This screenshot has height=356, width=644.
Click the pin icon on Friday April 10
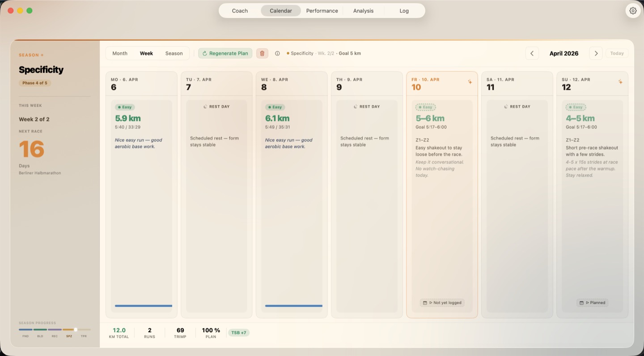(470, 81)
